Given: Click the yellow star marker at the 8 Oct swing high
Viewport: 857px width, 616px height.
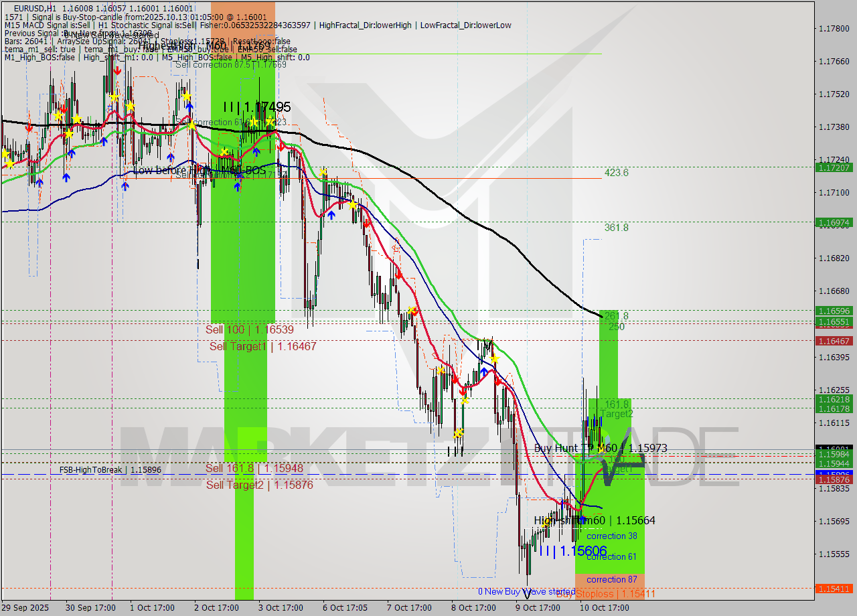Looking at the screenshot, I should (495, 359).
